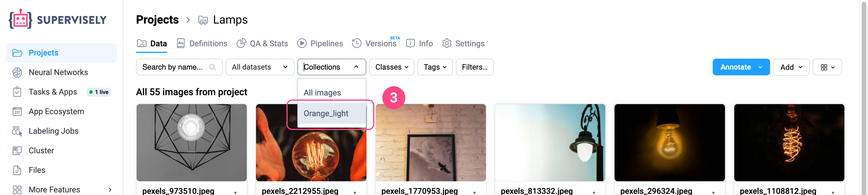The image size is (868, 195).
Task: Open Files document icon in sidebar
Action: (17, 170)
